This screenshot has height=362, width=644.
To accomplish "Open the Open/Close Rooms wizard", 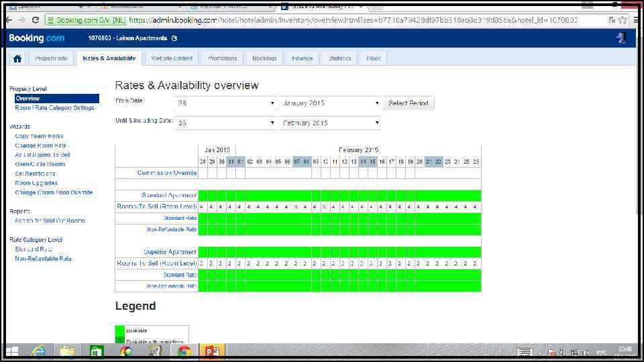I will [40, 164].
